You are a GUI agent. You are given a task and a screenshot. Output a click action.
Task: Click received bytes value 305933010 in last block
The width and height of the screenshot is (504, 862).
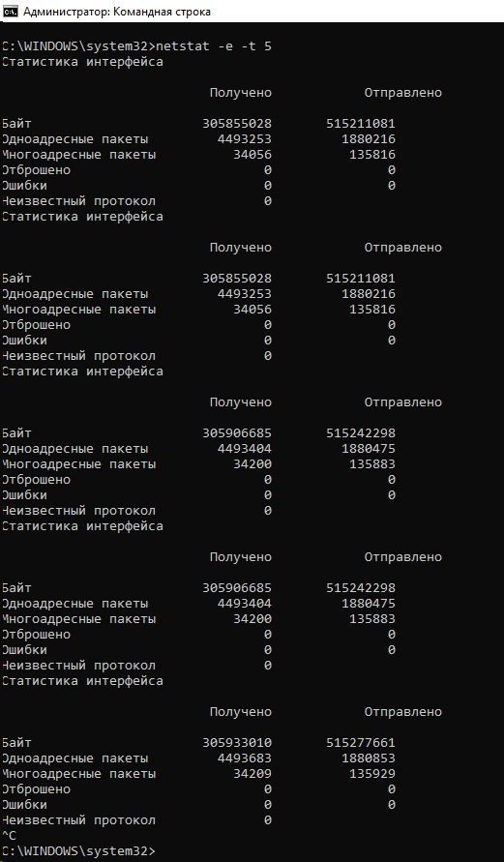(x=237, y=743)
